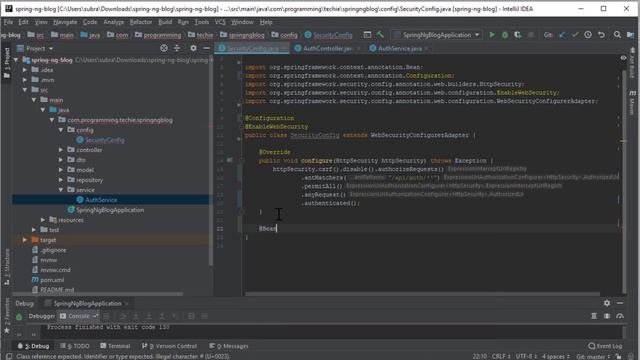Update project with blue Git arrow
The height and width of the screenshot is (360, 640).
pyautogui.click(x=562, y=35)
